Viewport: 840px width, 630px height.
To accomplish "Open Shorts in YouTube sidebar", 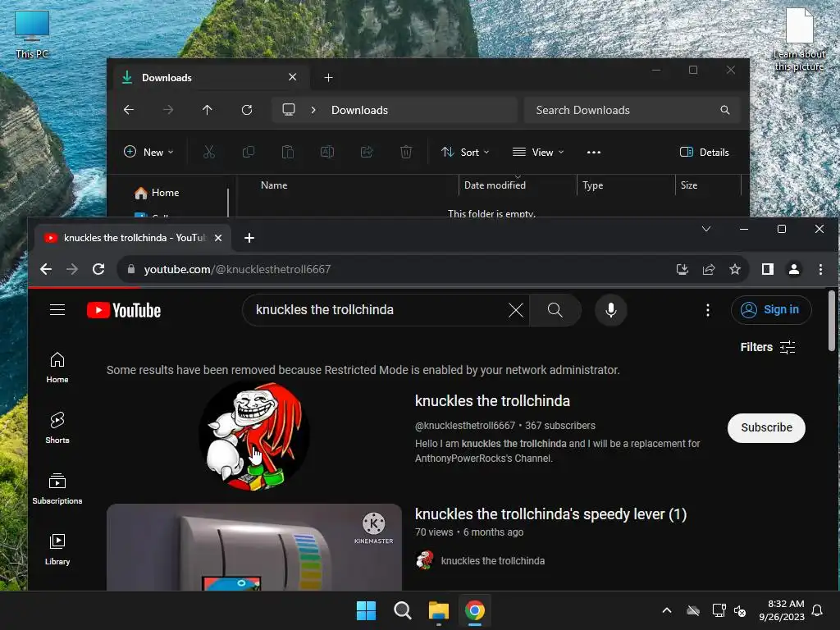I will tap(57, 428).
